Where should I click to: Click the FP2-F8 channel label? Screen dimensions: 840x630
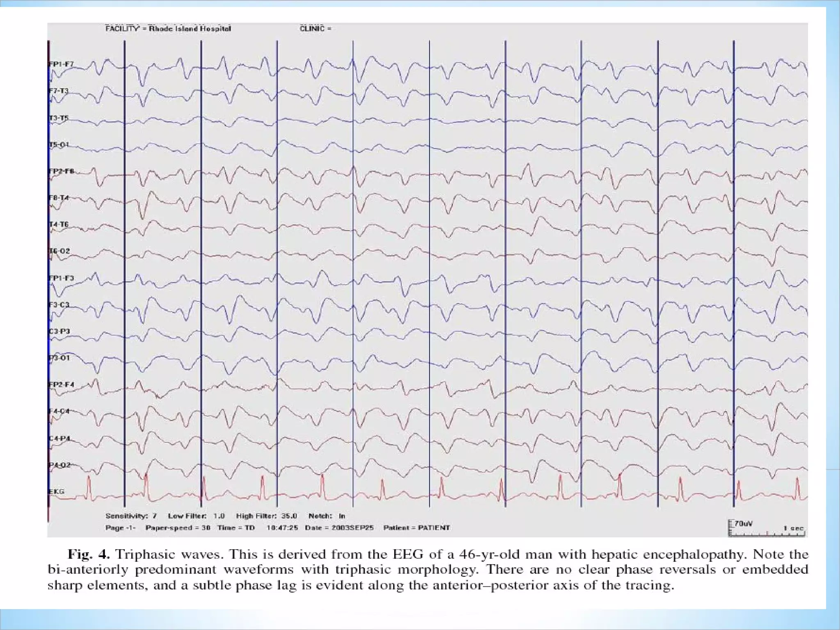pos(62,171)
